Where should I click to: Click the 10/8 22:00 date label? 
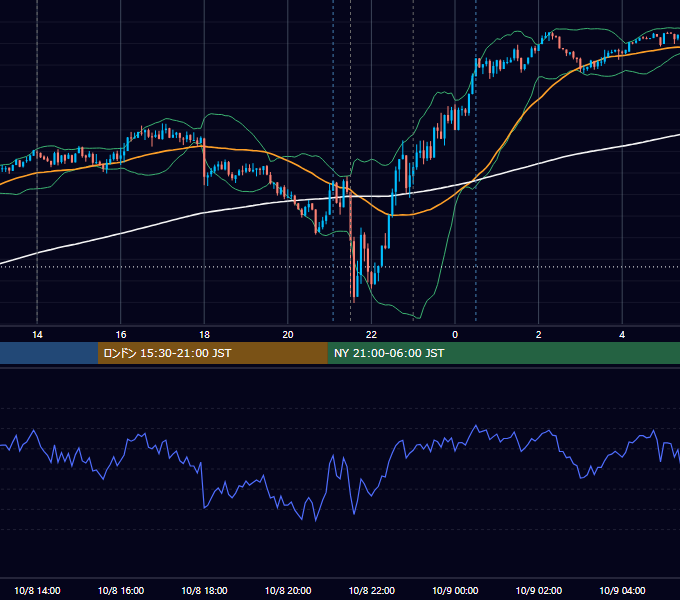pos(372,590)
